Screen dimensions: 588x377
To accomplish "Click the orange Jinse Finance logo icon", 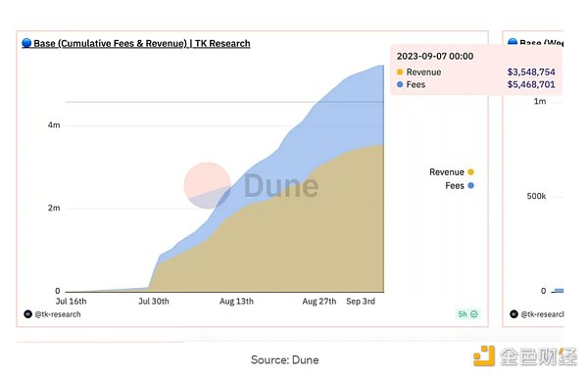I will coord(484,356).
